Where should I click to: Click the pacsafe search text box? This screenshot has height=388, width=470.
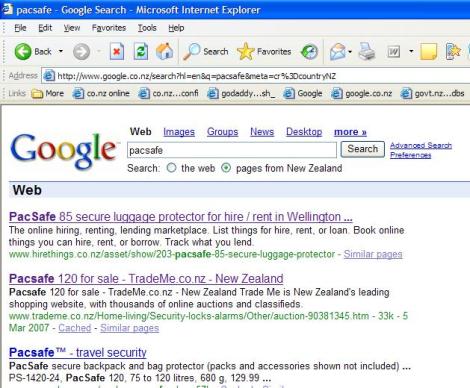pos(232,150)
